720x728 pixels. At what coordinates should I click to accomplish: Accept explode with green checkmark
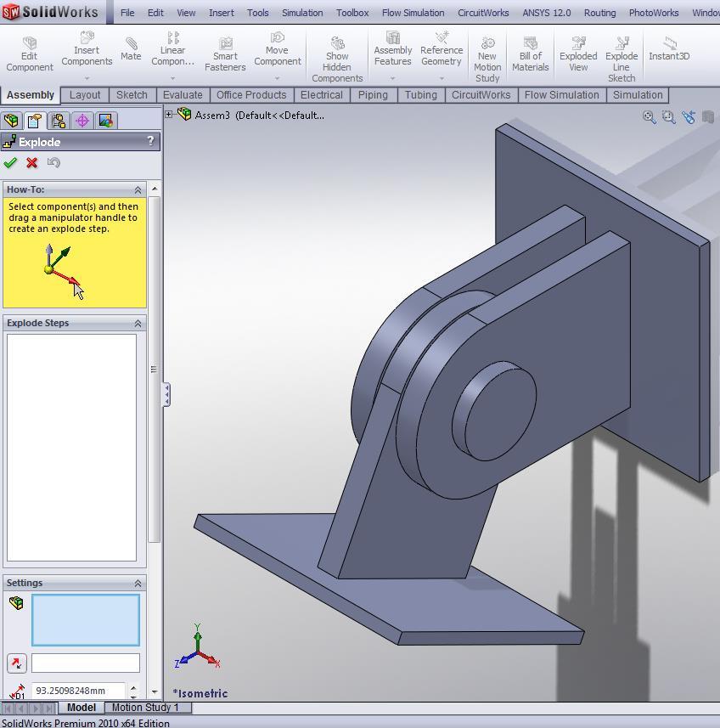(x=10, y=162)
